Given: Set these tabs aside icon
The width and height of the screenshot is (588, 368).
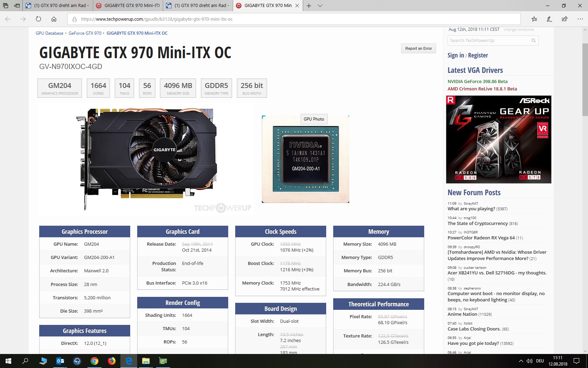Looking at the screenshot, I should [17, 6].
